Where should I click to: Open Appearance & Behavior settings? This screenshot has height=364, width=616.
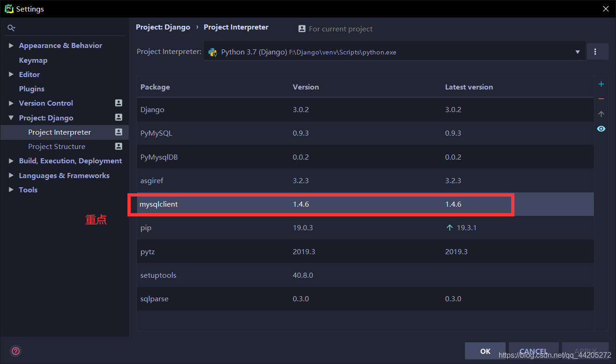[x=60, y=46]
